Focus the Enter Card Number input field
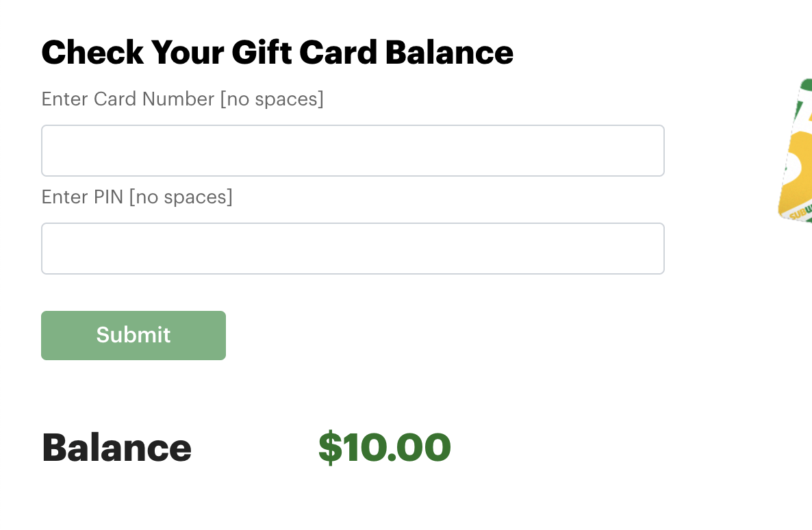Screen dimensions: 812x530 click(353, 151)
